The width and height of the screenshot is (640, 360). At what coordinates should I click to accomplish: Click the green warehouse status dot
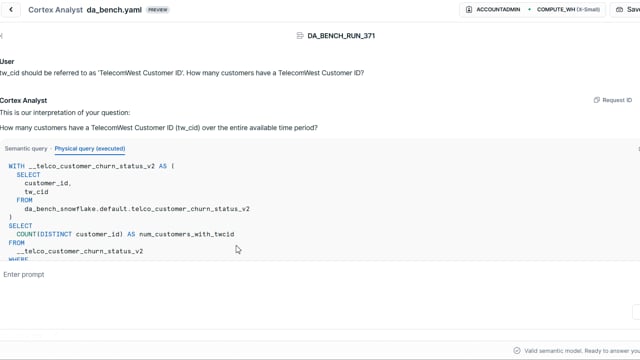[529, 9]
